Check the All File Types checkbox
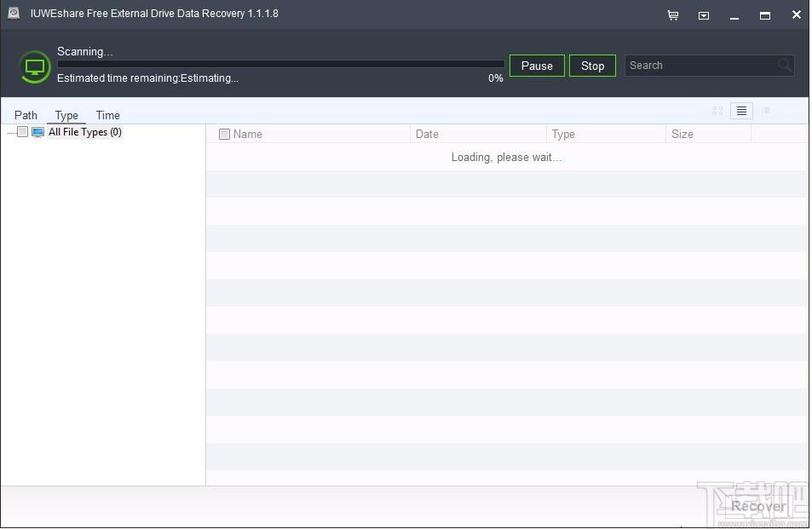Screen dimensions: 812x529 click(x=22, y=131)
